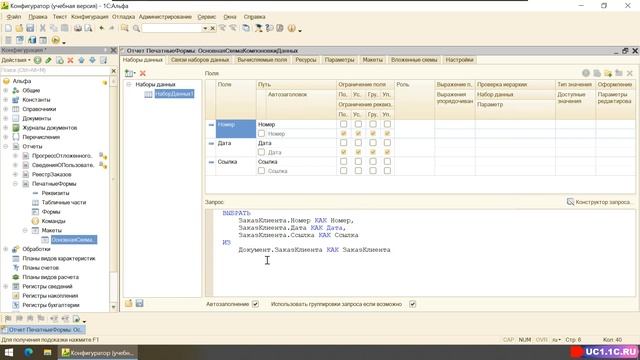Image resolution: width=640 pixels, height=360 pixels.
Task: Expand the Обработки tree node
Action: click(6, 249)
